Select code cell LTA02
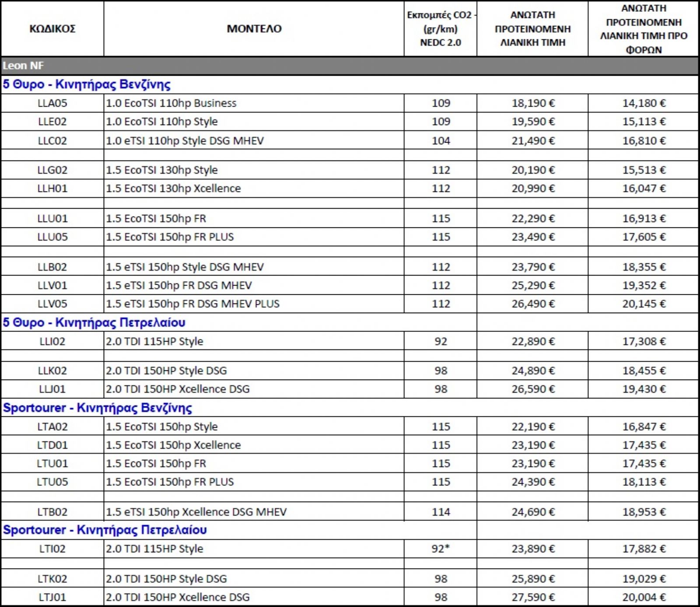The image size is (700, 607). pos(52,427)
